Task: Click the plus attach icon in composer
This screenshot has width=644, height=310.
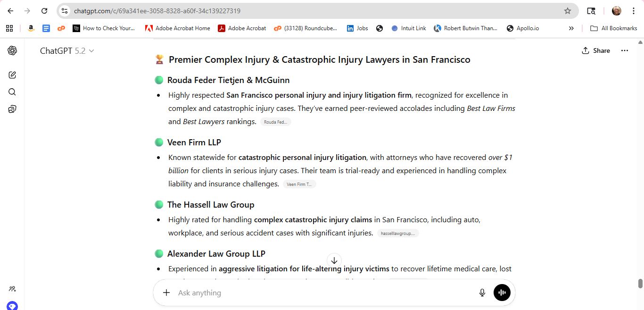Action: click(x=166, y=293)
